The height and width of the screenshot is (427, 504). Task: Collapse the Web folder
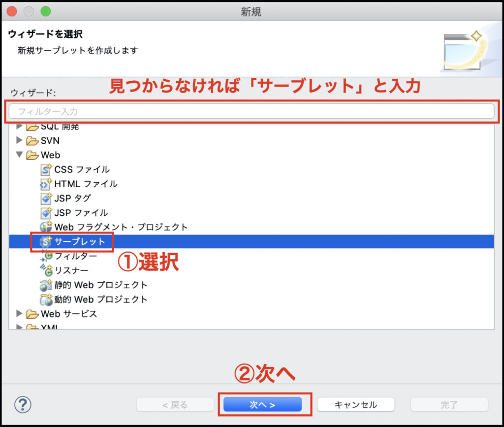coord(19,155)
